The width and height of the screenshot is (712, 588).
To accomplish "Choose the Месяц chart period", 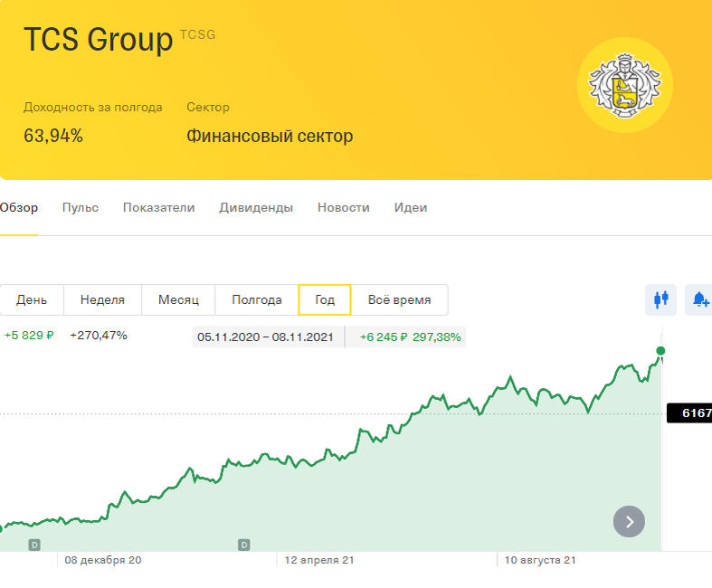I will pos(178,299).
